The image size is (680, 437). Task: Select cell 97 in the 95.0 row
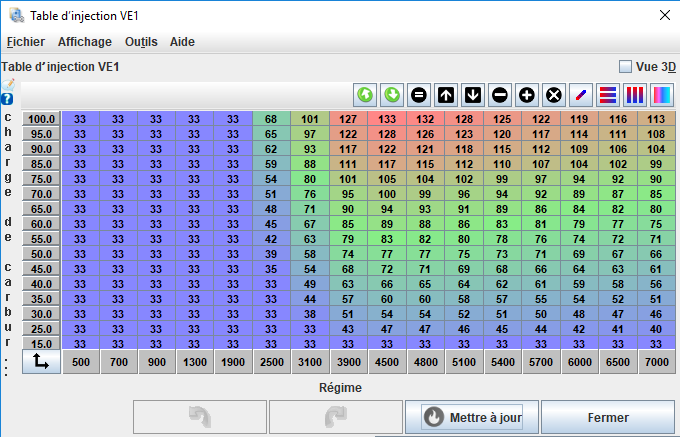point(310,134)
